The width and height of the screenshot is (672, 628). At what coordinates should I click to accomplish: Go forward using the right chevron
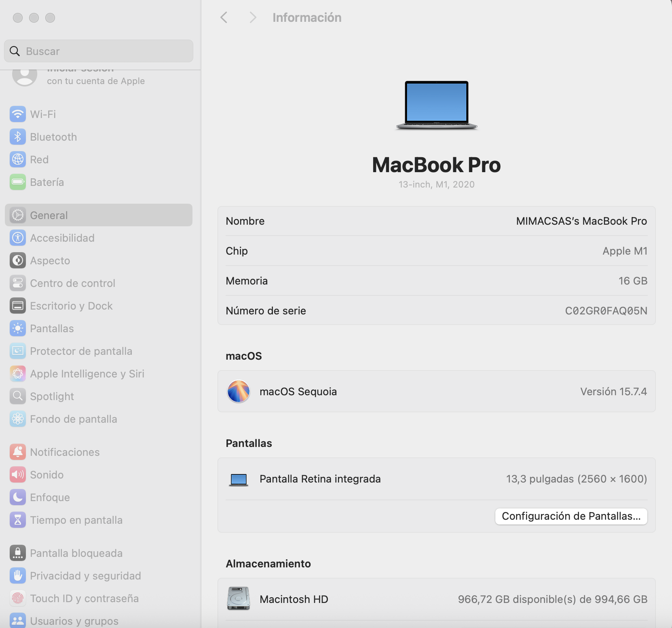[x=253, y=17]
